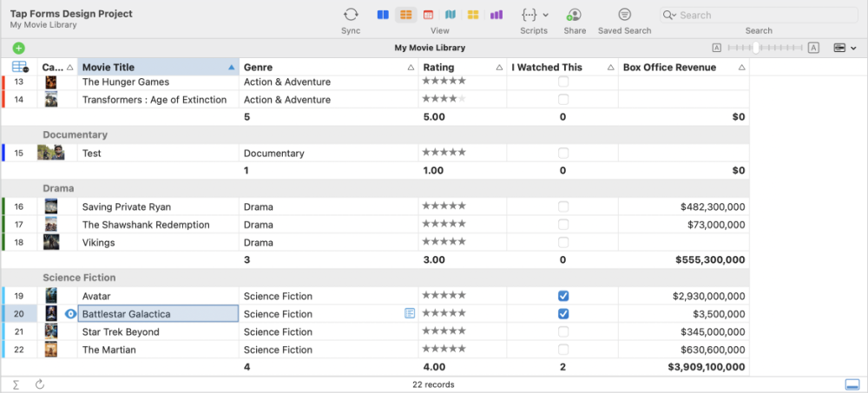This screenshot has width=868, height=393.
Task: Click the Sync icon
Action: click(351, 15)
